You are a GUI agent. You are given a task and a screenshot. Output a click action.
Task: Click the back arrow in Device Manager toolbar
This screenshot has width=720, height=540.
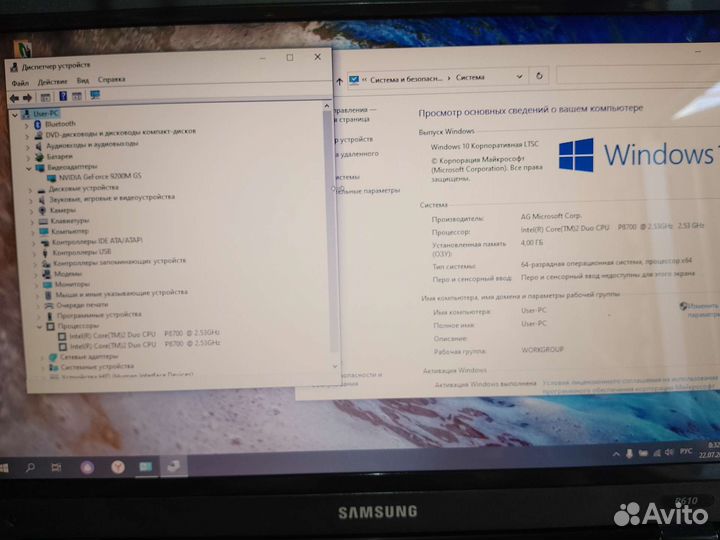(14, 98)
